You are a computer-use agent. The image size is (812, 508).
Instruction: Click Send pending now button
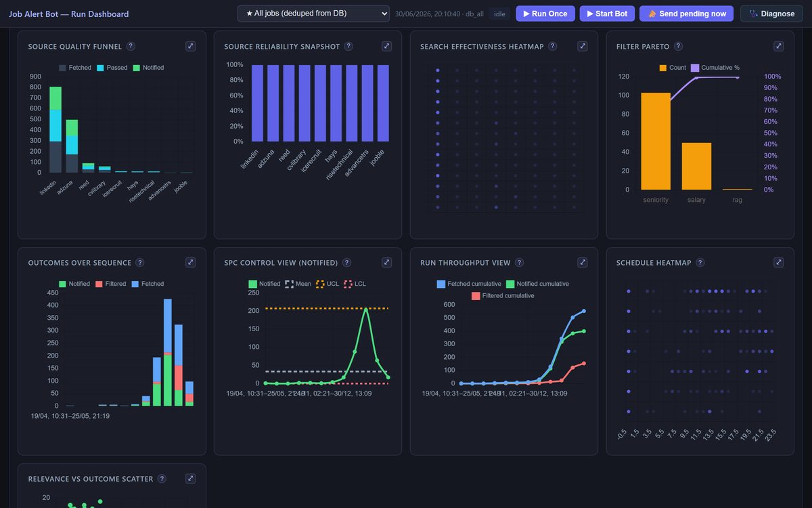(687, 14)
